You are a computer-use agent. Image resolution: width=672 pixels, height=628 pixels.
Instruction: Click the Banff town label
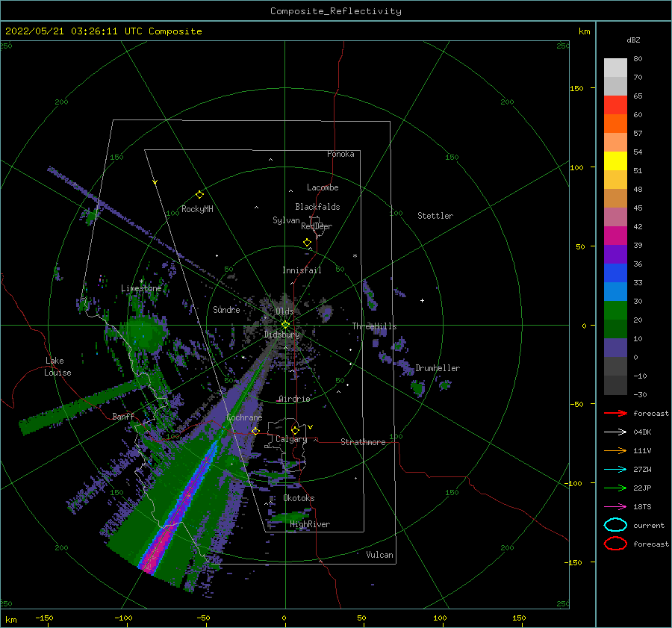[x=123, y=416]
